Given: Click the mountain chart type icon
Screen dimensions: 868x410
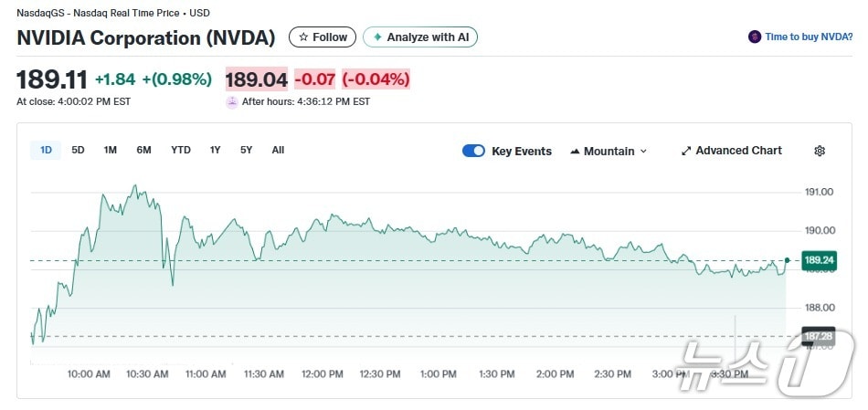Looking at the screenshot, I should point(575,151).
